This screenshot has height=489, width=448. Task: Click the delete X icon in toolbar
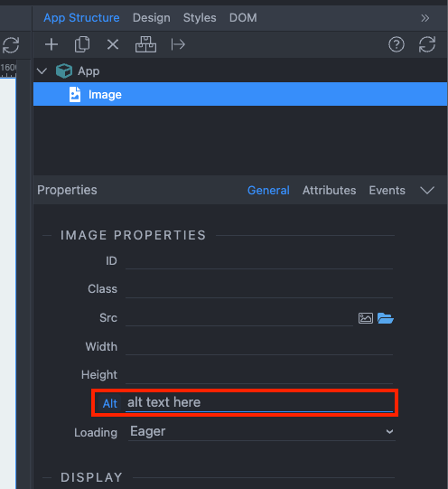coord(113,44)
